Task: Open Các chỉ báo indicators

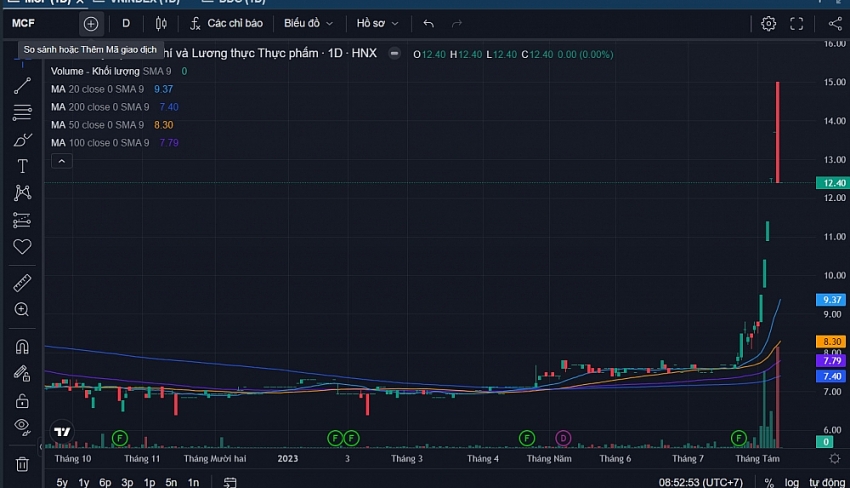Action: tap(226, 23)
